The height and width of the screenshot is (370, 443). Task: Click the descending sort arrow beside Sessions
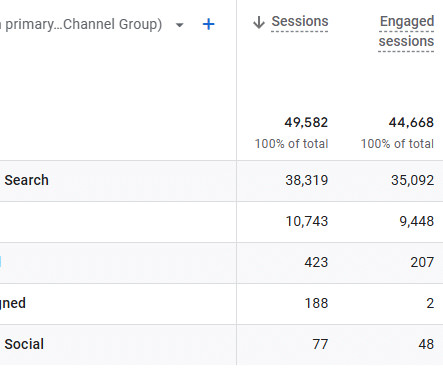(259, 23)
